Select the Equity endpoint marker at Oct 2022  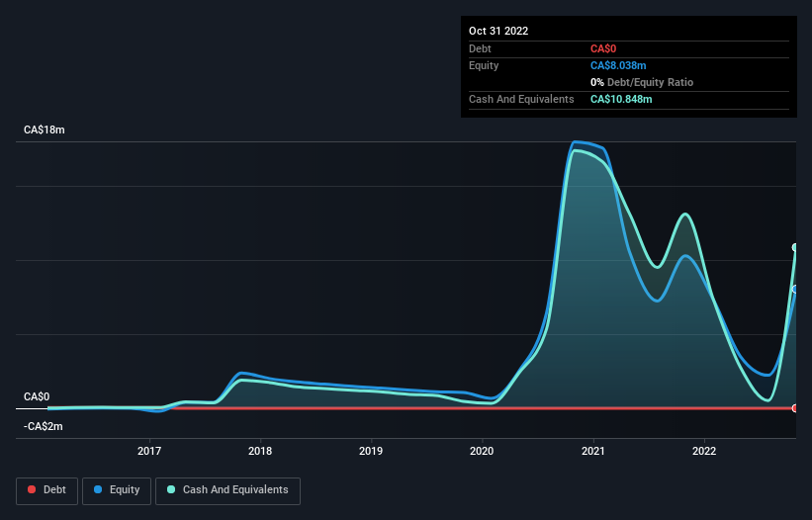795,290
